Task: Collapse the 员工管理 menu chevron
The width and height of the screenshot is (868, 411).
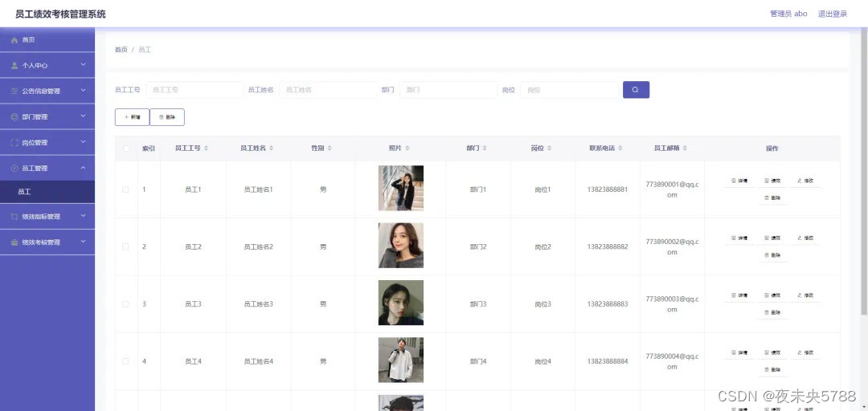Action: (83, 168)
